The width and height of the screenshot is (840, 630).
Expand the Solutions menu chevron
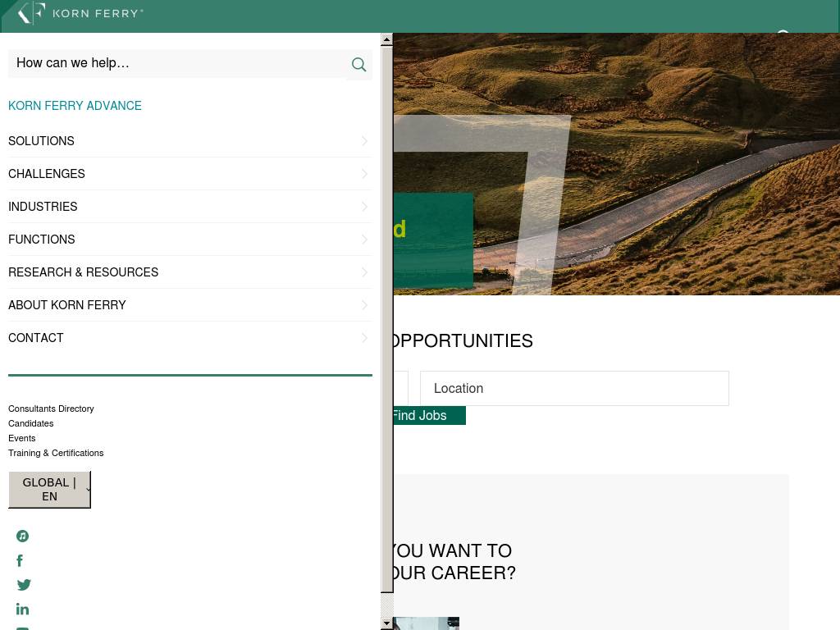pos(365,141)
